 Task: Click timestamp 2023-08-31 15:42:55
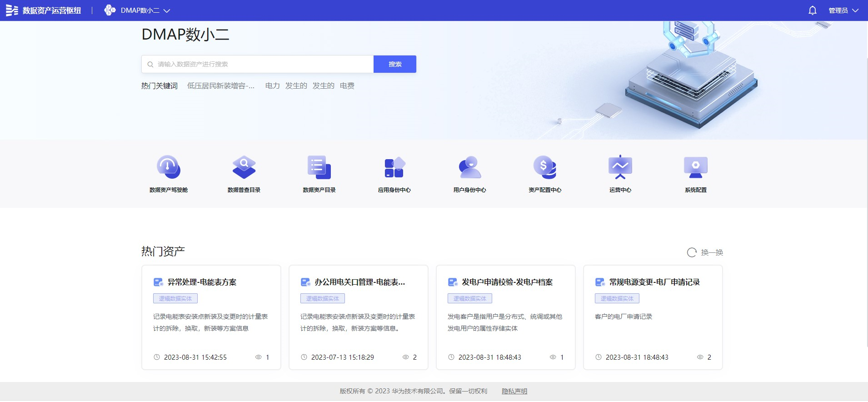[x=195, y=357]
